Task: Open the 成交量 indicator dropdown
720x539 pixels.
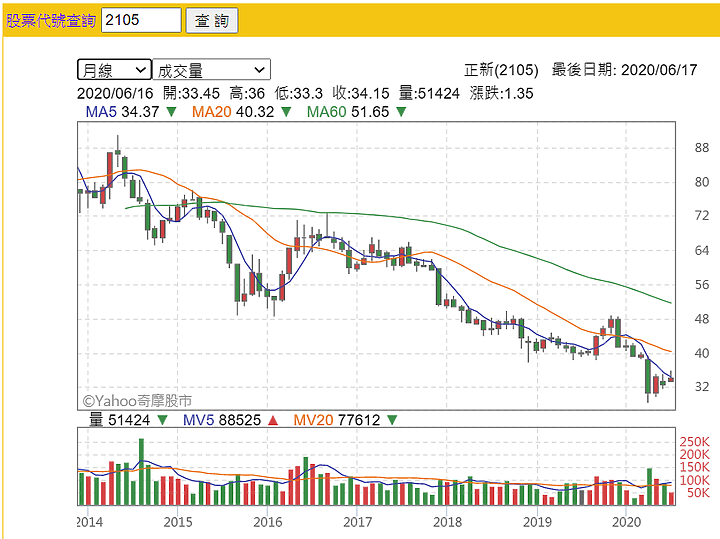Action: (211, 70)
